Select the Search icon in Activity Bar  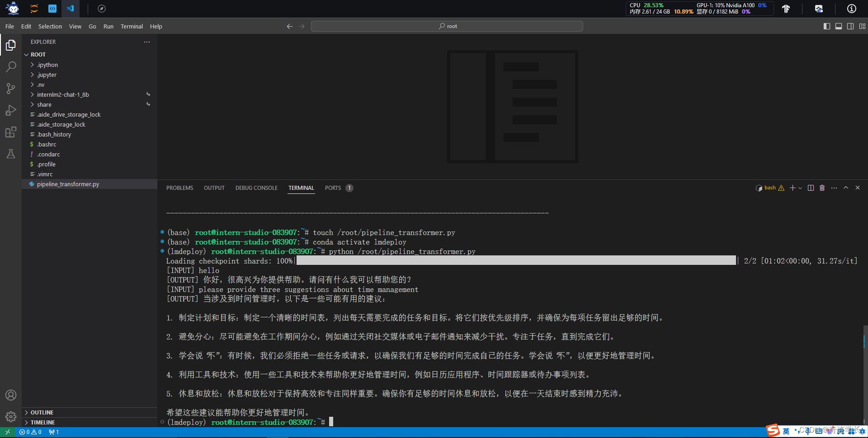11,67
